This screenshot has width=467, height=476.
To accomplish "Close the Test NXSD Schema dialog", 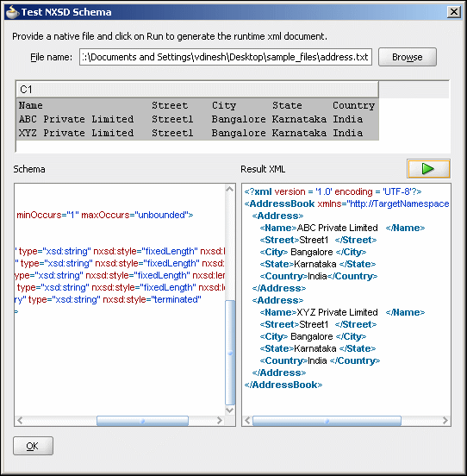I will click(454, 12).
